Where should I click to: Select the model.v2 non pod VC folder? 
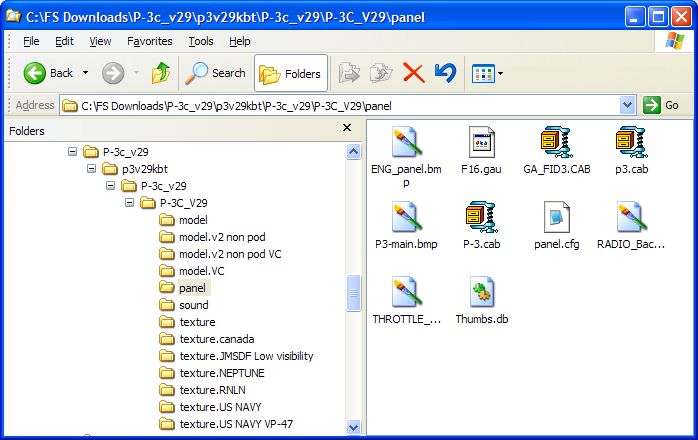(230, 254)
